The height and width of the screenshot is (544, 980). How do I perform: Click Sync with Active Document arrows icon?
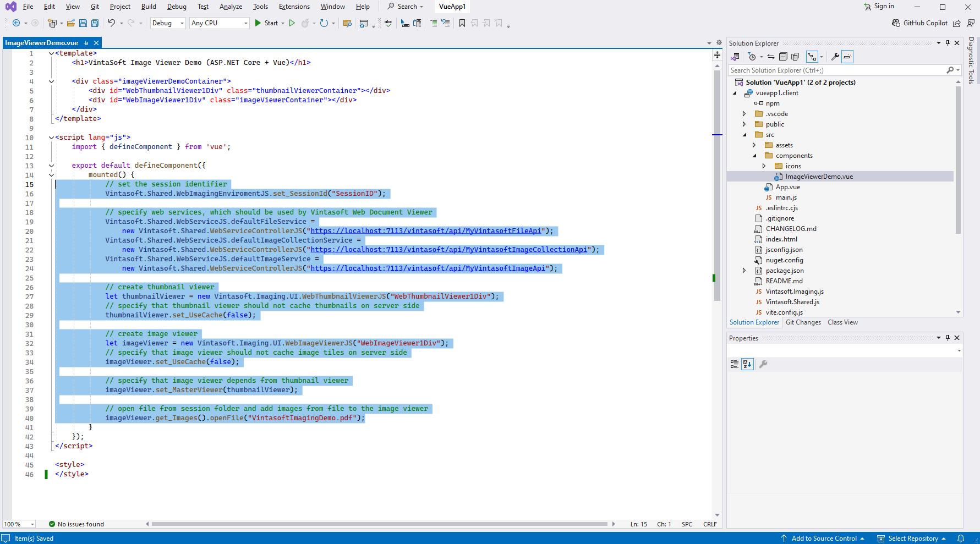coord(771,57)
